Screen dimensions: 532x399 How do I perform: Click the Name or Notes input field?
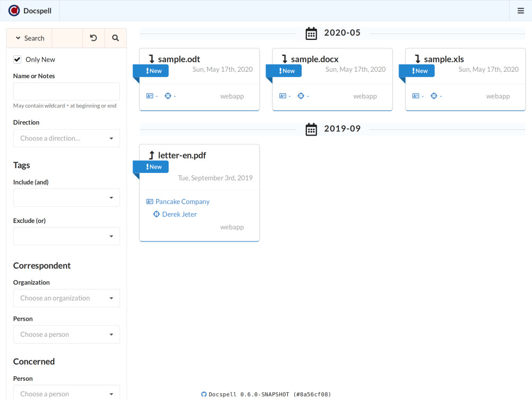pyautogui.click(x=66, y=92)
